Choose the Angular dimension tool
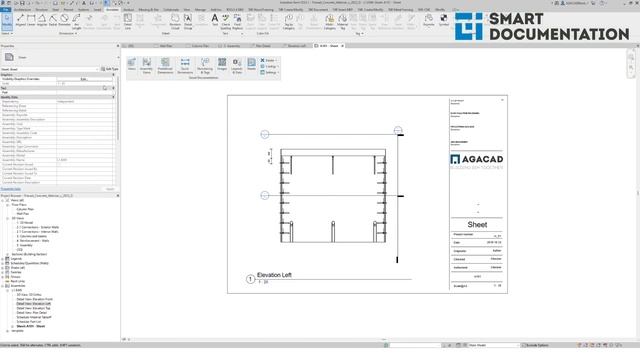The width and height of the screenshot is (640, 360). [42, 20]
